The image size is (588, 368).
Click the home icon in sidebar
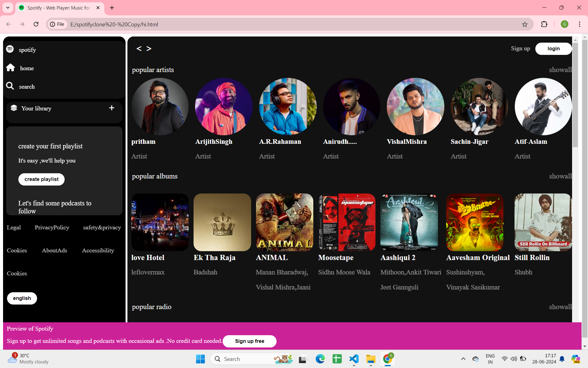click(10, 68)
